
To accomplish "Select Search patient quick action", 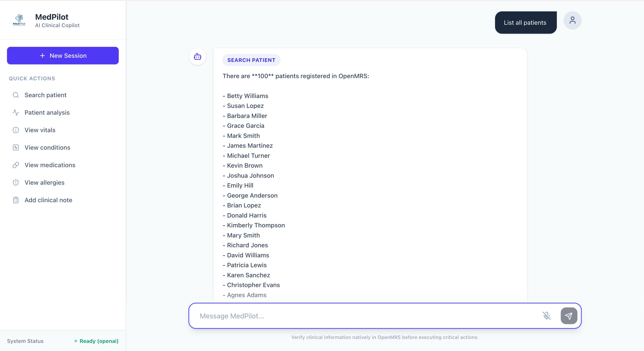I will click(x=46, y=95).
